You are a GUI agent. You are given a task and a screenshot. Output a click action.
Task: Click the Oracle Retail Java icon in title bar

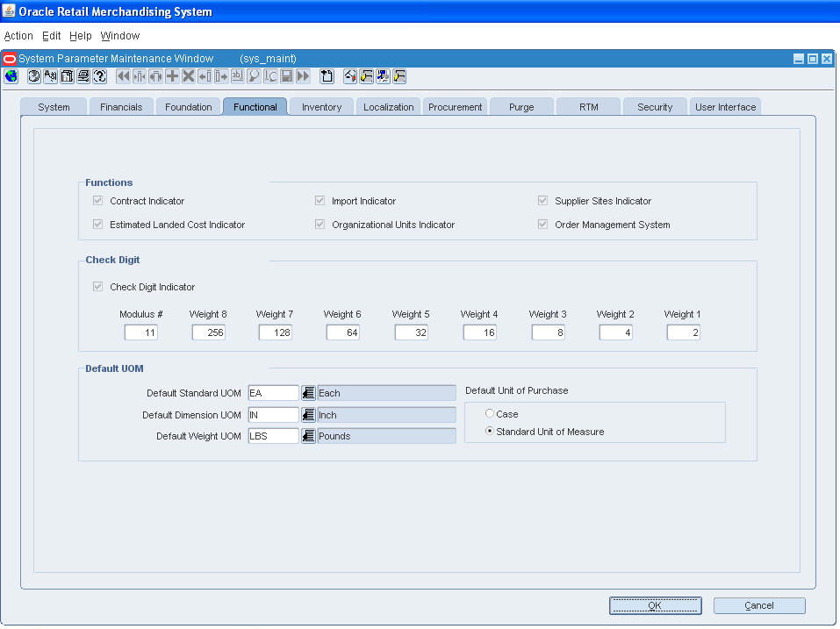(x=9, y=11)
